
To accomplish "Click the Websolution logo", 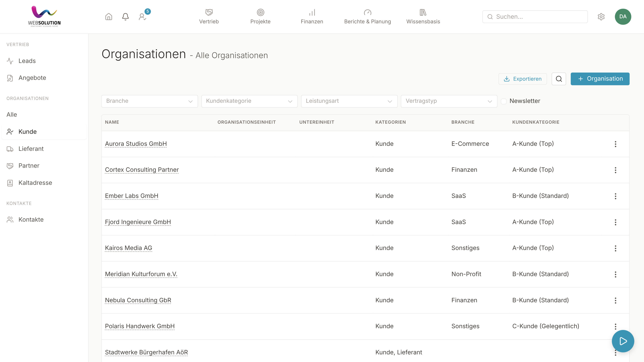I will [x=44, y=16].
